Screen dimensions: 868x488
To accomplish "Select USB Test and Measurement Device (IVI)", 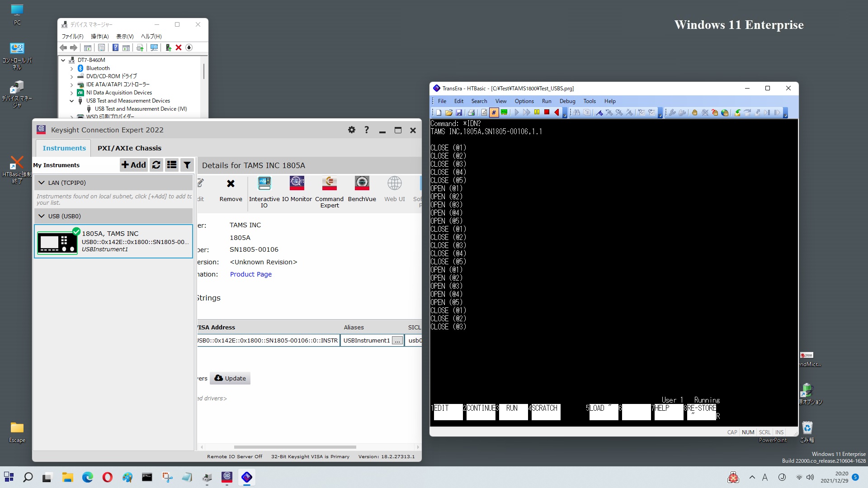I will (x=141, y=109).
